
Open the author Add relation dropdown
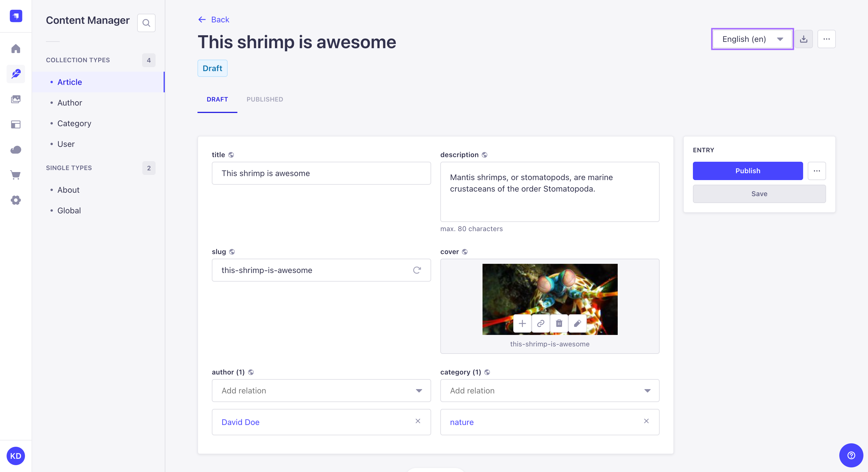click(419, 391)
